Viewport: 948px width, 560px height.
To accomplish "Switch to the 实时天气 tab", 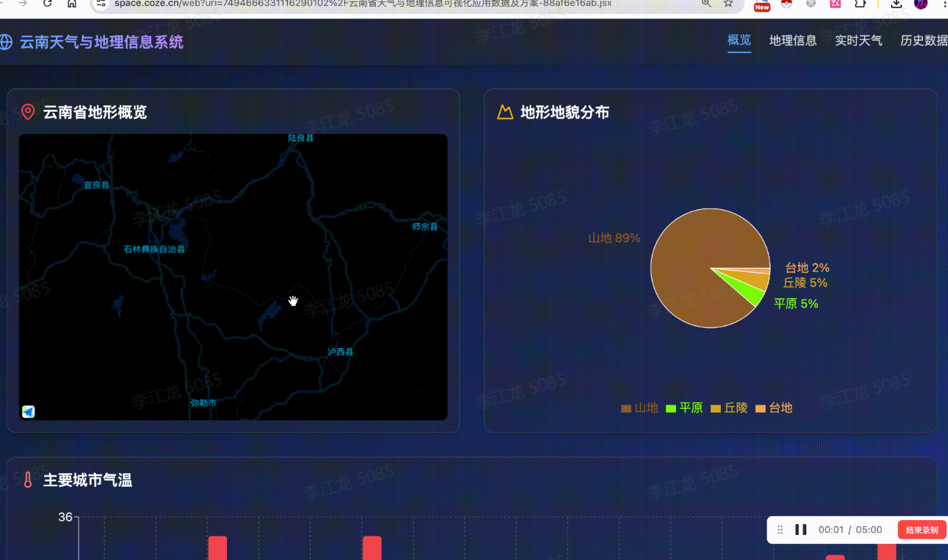I will (859, 41).
